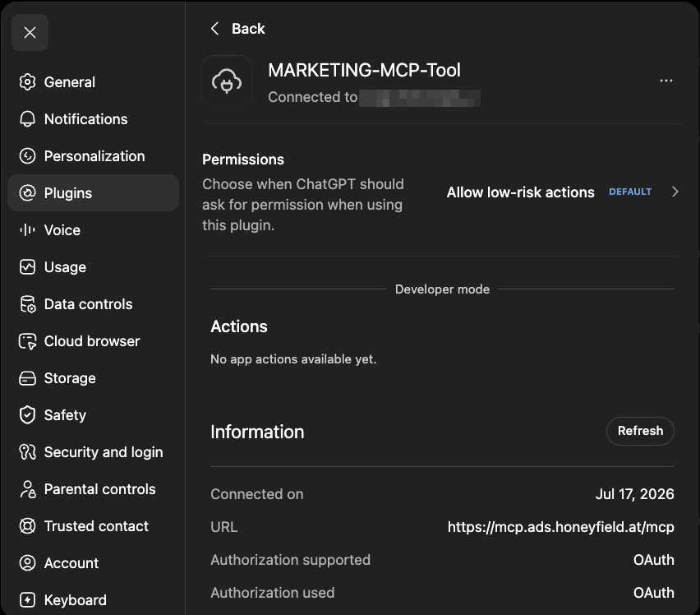
Task: Click the Connected on label
Action: [x=256, y=494]
